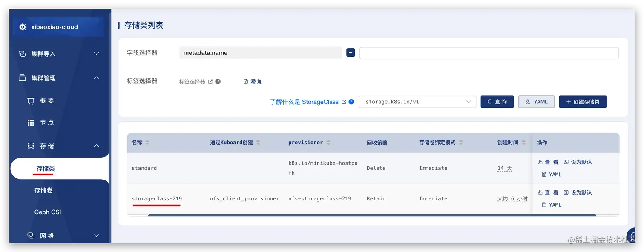Image resolution: width=644 pixels, height=252 pixels.
Task: Click the 查询 search button
Action: (x=497, y=102)
